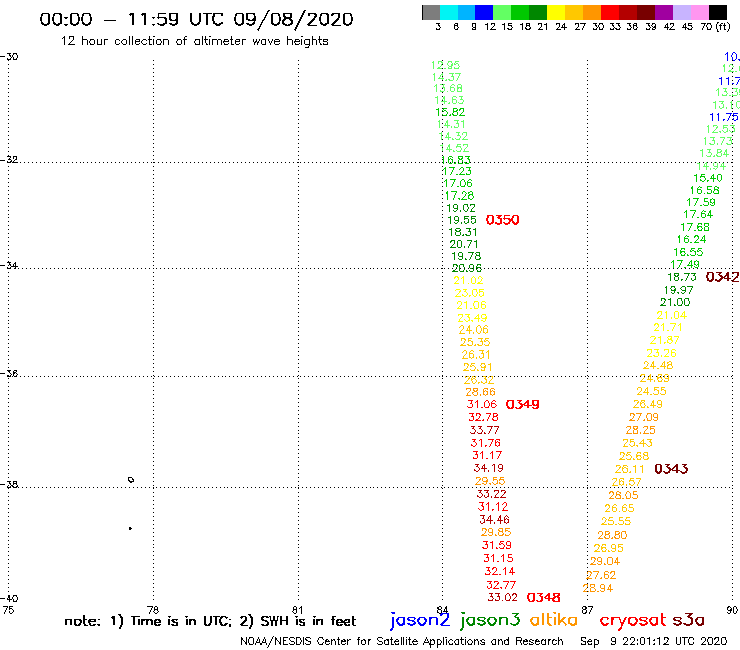Click the 0348 pass time label
Viewport: 740px width, 650px height.
(x=544, y=598)
